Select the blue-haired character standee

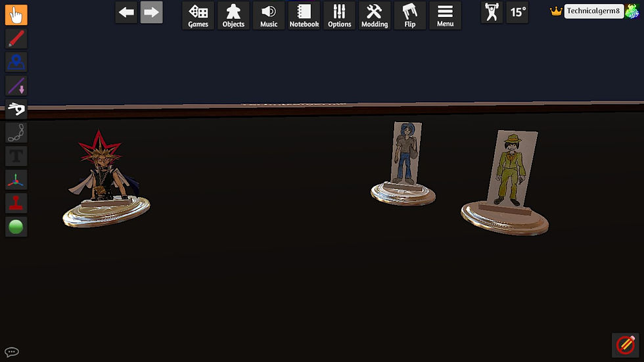[x=403, y=164]
